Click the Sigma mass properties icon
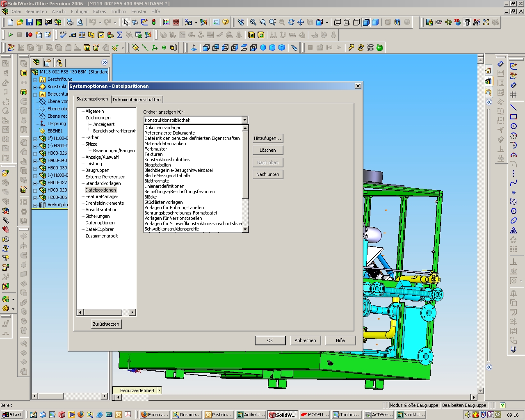The image size is (525, 420). click(x=120, y=35)
